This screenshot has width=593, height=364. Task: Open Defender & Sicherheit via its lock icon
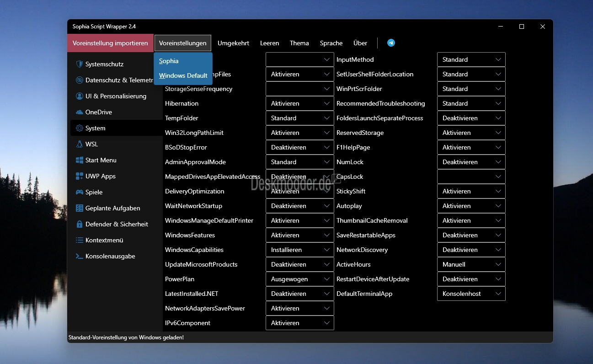pyautogui.click(x=80, y=224)
